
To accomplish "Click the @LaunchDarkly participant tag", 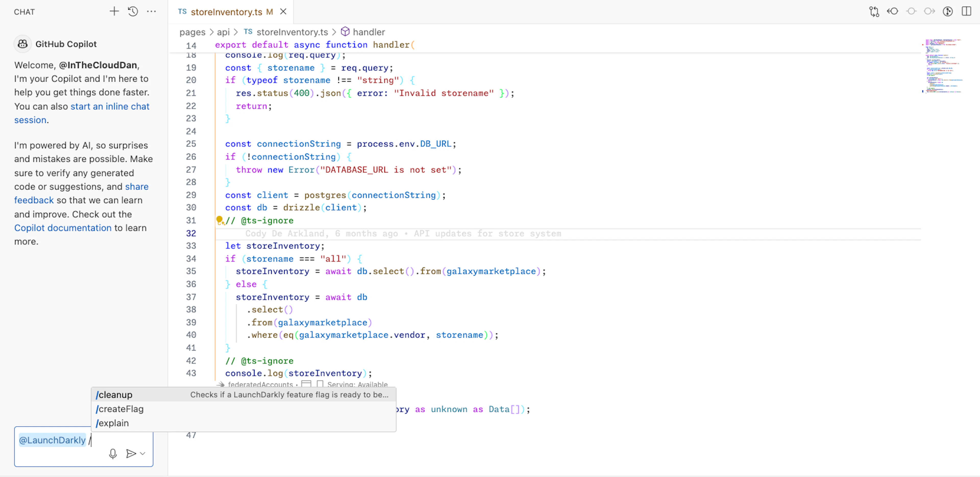I will click(x=53, y=440).
